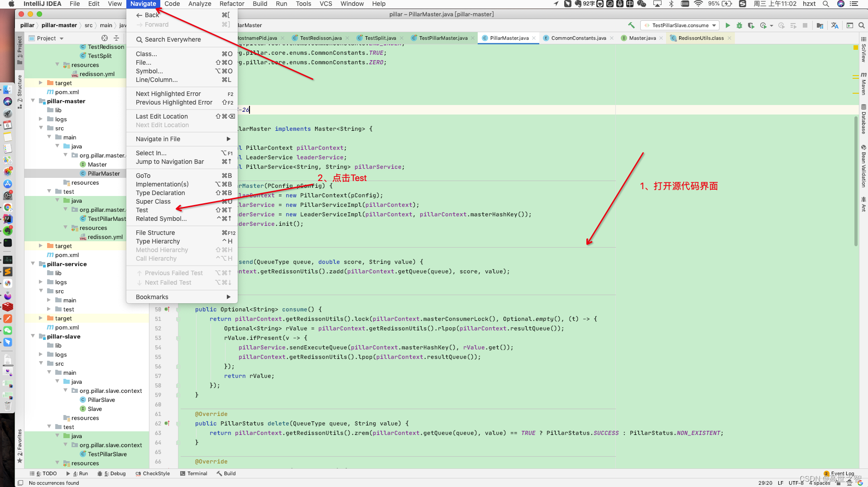868x487 pixels.
Task: Toggle the Favorites tool window
Action: 19,446
